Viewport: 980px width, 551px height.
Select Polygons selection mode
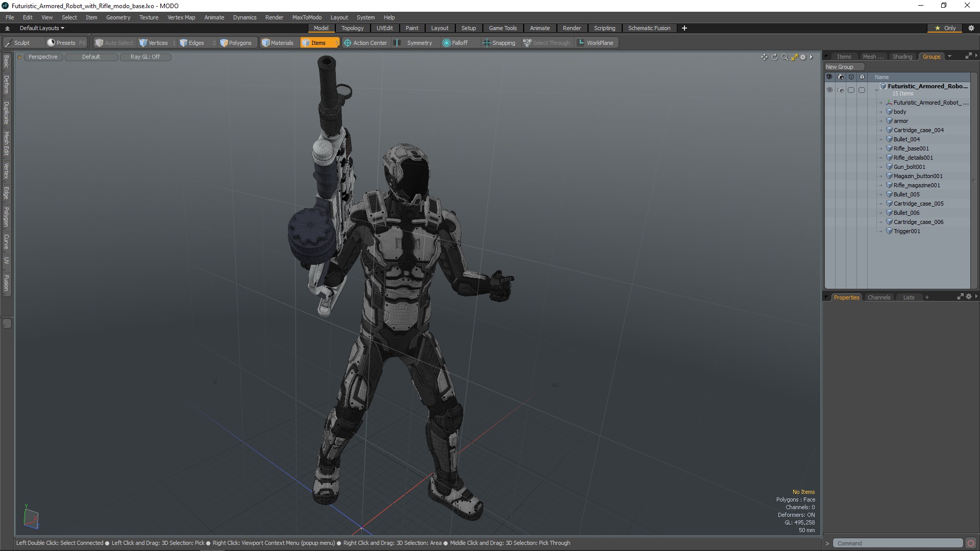point(236,43)
